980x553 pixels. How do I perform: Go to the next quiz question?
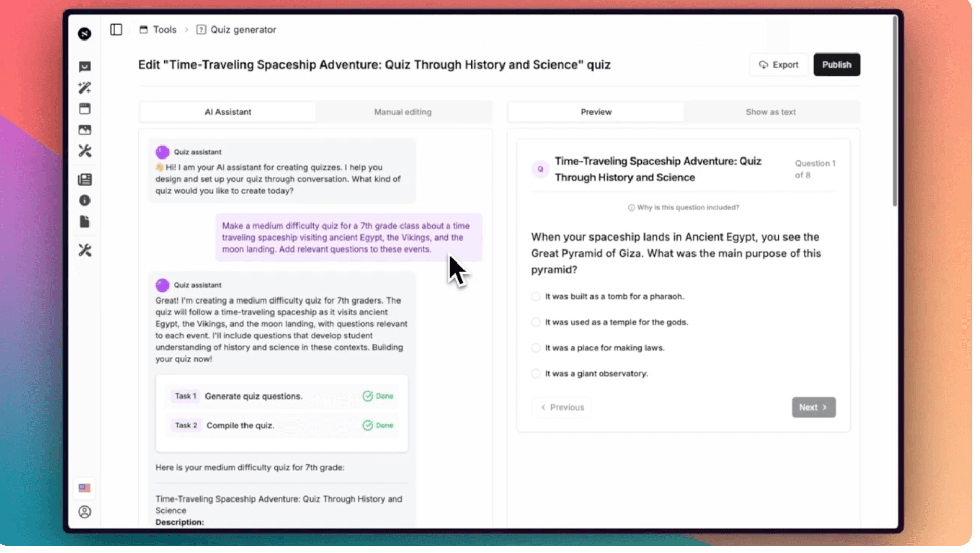click(813, 407)
